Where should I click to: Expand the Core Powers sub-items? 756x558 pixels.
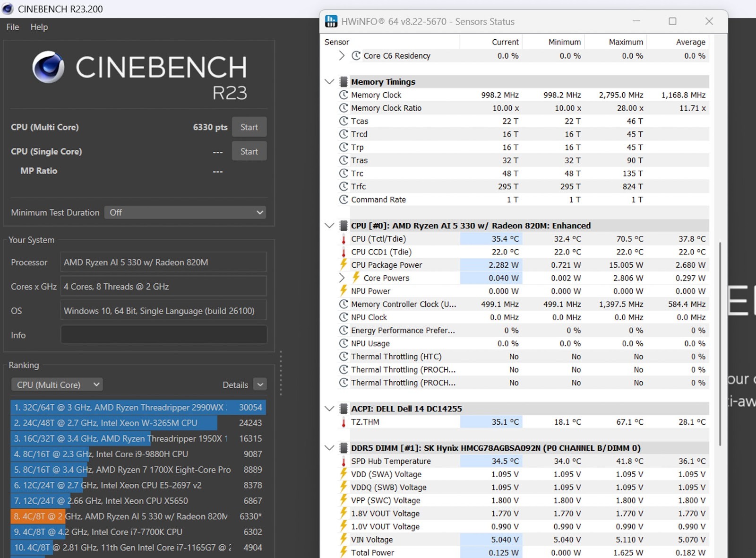point(342,278)
